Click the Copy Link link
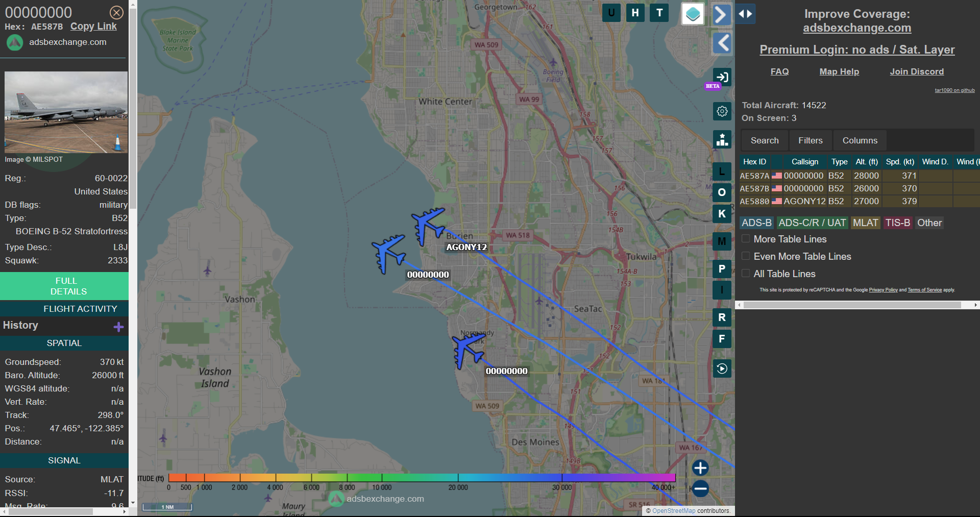The width and height of the screenshot is (980, 517). point(93,27)
